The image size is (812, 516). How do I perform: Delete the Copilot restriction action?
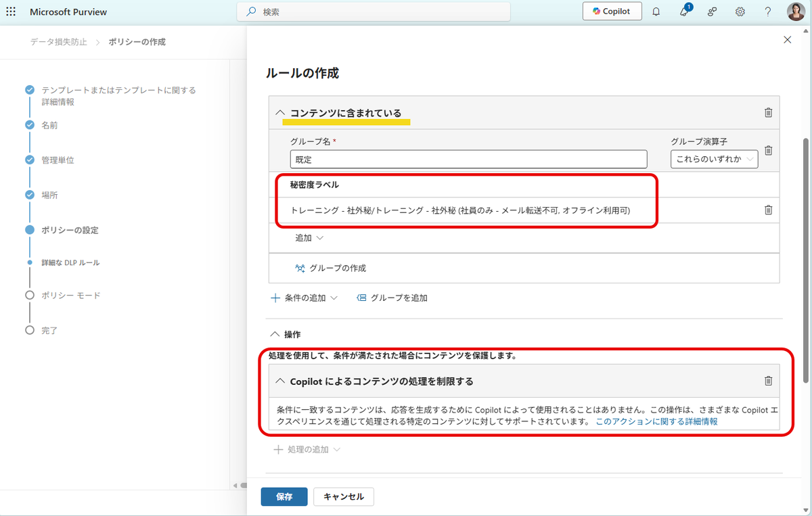(x=768, y=381)
